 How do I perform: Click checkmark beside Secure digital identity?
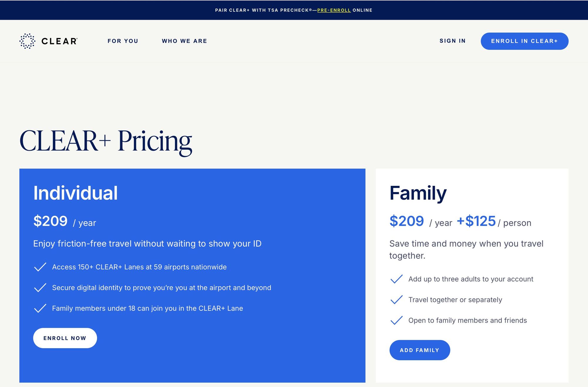40,288
